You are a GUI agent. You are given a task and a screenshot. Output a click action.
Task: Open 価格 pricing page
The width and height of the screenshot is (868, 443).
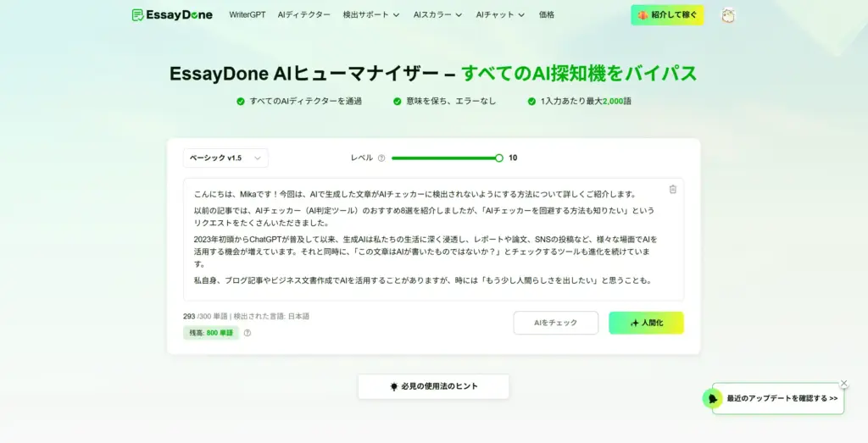pyautogui.click(x=547, y=15)
